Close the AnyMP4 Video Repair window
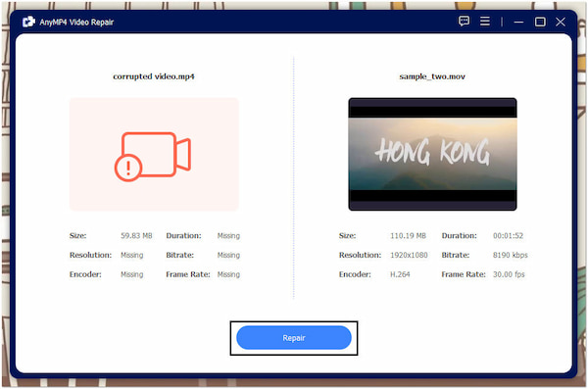The height and width of the screenshot is (389, 588). (x=561, y=22)
